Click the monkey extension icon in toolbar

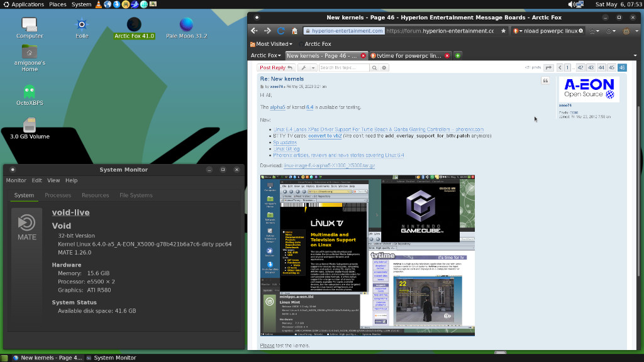pyautogui.click(x=626, y=31)
